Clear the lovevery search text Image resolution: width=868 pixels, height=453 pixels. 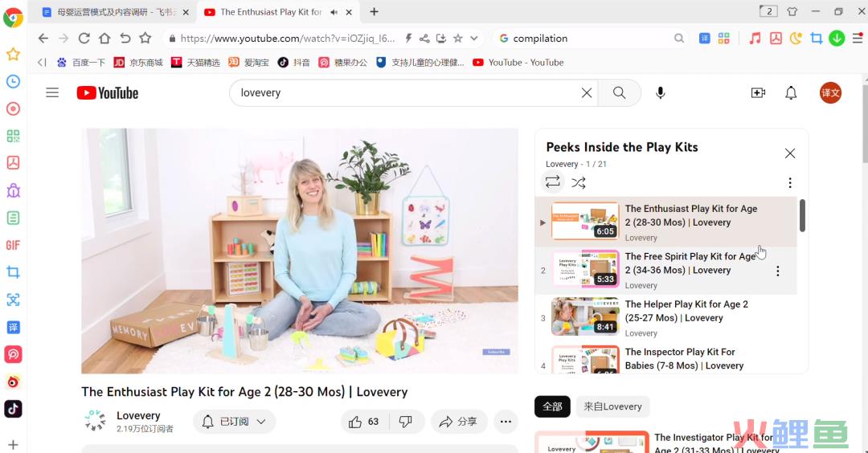pyautogui.click(x=586, y=93)
